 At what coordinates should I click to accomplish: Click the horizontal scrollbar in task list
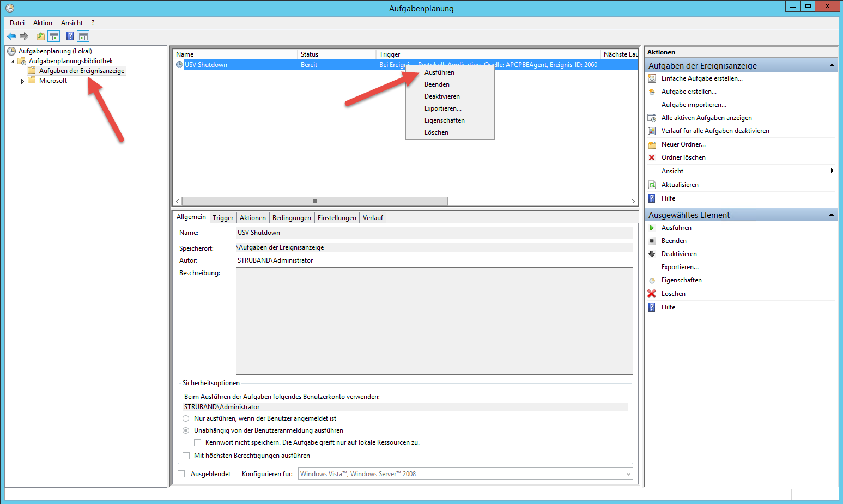(x=314, y=201)
